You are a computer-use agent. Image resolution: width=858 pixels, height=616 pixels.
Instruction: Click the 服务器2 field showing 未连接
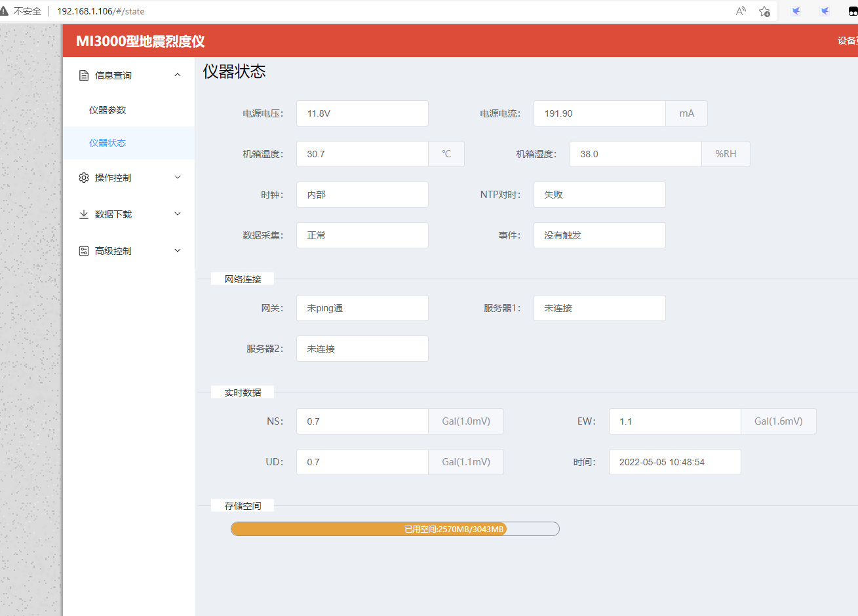[362, 349]
